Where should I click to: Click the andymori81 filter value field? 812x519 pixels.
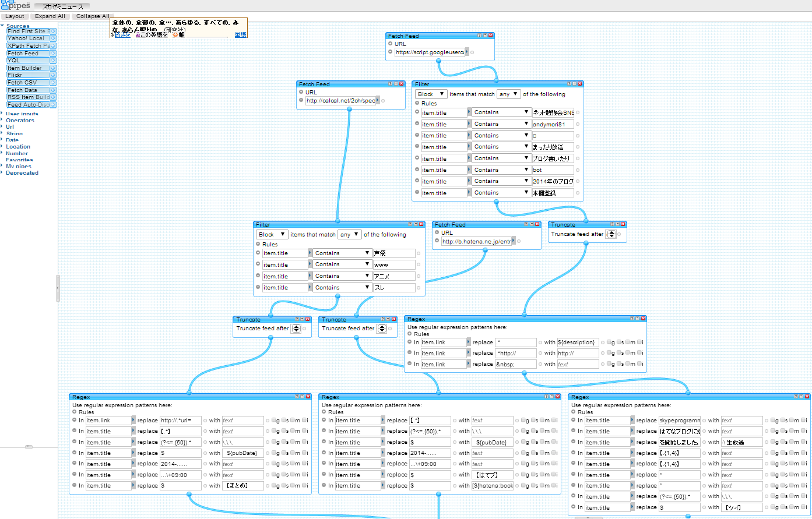tap(553, 124)
